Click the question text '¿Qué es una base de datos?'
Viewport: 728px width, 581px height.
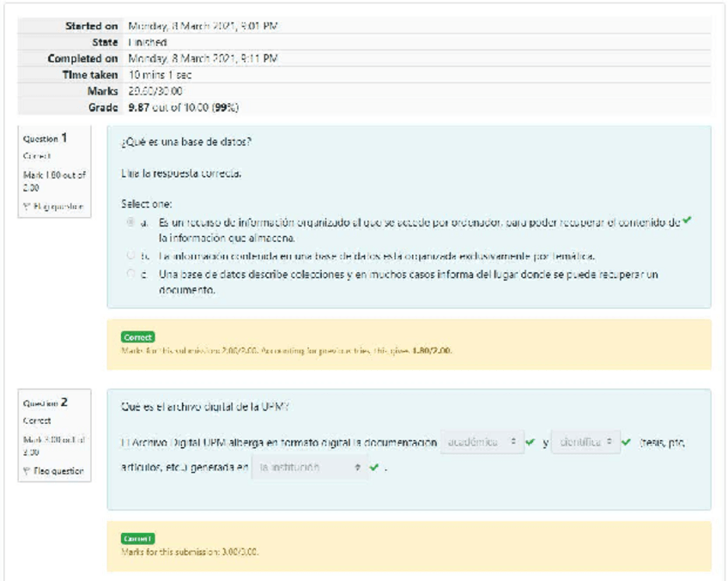[x=187, y=142]
